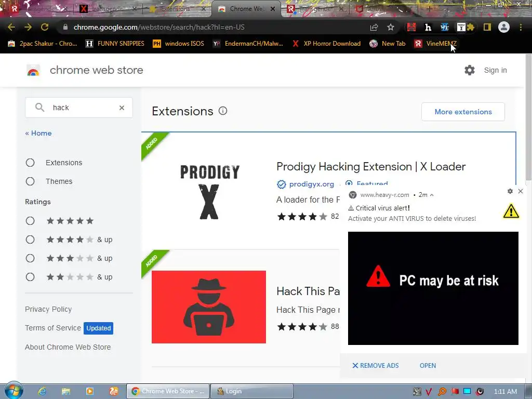Viewport: 532px width, 399px height.
Task: Filter by five-star ratings
Action: click(x=30, y=221)
